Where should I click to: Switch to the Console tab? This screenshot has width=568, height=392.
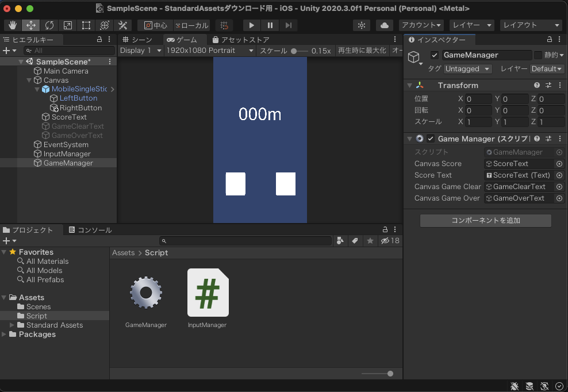[x=90, y=230]
